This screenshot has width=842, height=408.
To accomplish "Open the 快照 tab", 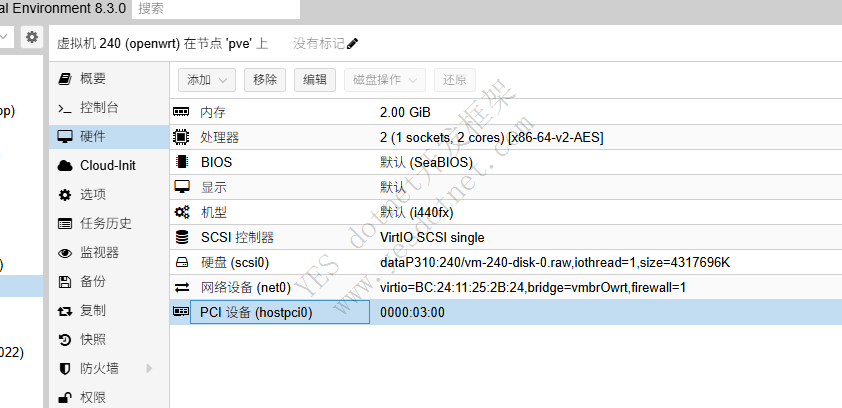I will tap(109, 340).
